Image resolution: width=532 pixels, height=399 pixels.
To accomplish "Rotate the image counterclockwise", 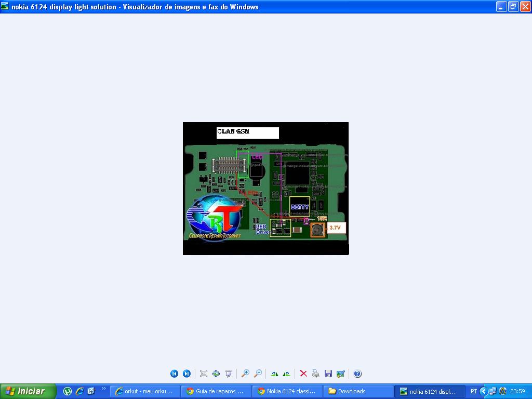I will [287, 374].
